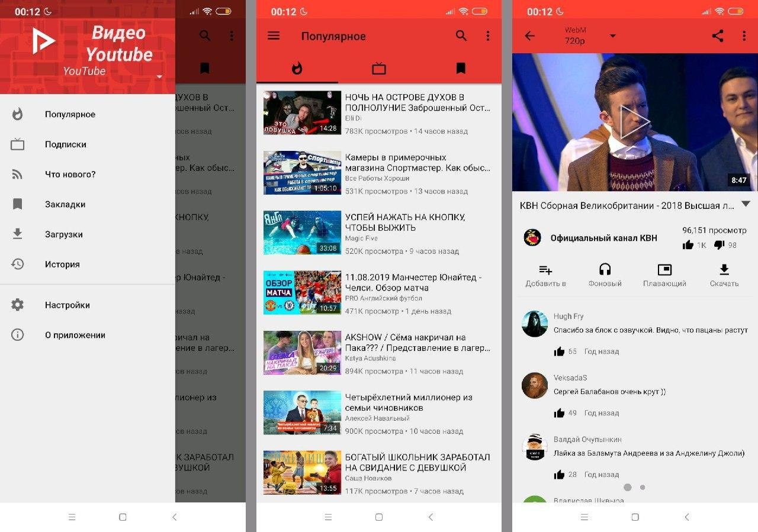The height and width of the screenshot is (532, 758).
Task: Open Настройки settings in drawer
Action: [88, 305]
